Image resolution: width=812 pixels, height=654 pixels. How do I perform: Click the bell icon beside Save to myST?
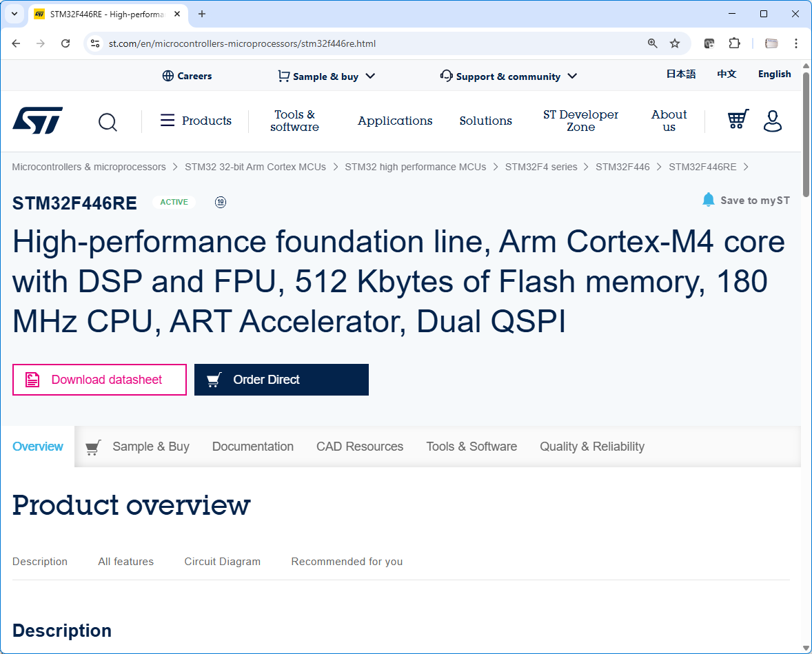coord(709,199)
